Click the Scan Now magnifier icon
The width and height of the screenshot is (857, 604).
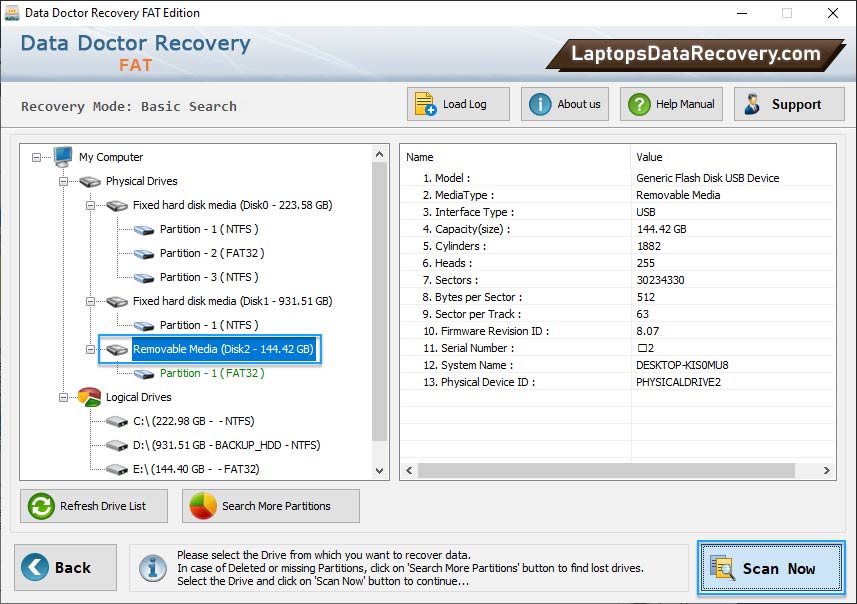[723, 568]
